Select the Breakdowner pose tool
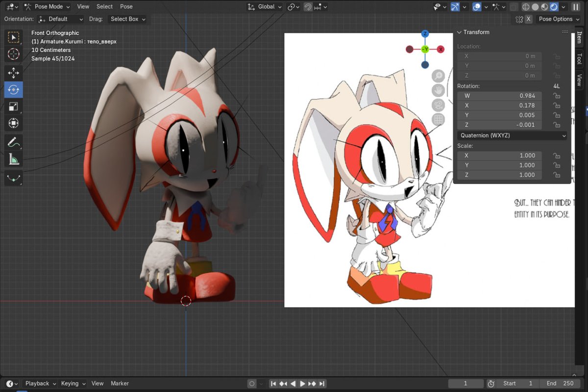 (13, 178)
